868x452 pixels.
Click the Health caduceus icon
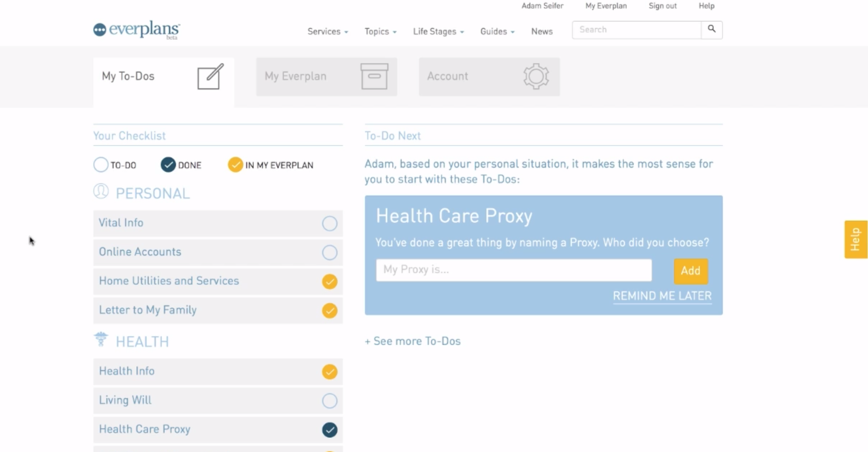(101, 339)
